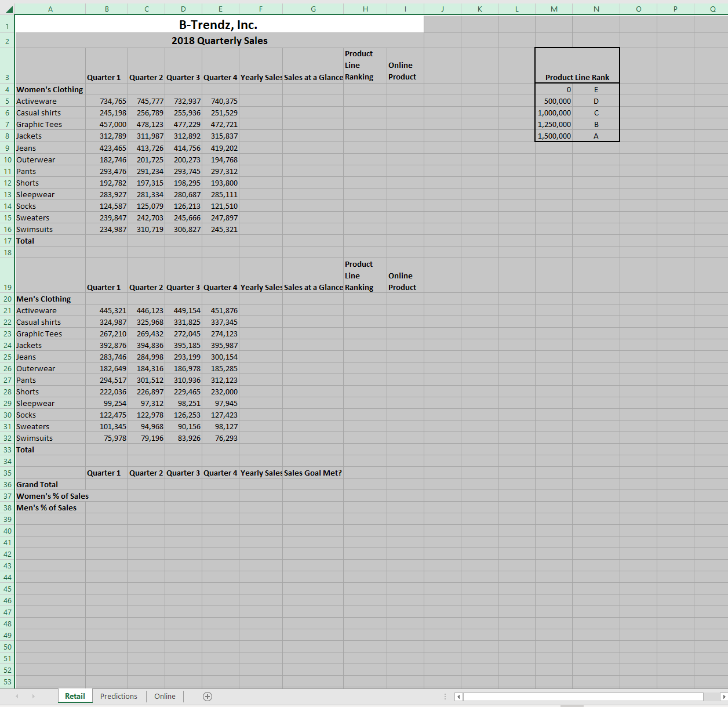Viewport: 728px width, 707px height.
Task: Click the B-Trendz, Inc. title cell
Action: pyautogui.click(x=219, y=26)
